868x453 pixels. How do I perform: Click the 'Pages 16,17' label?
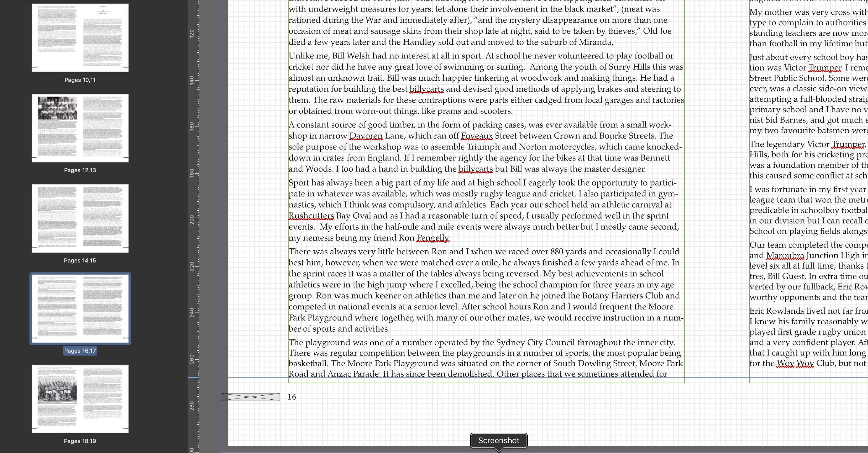click(x=80, y=350)
